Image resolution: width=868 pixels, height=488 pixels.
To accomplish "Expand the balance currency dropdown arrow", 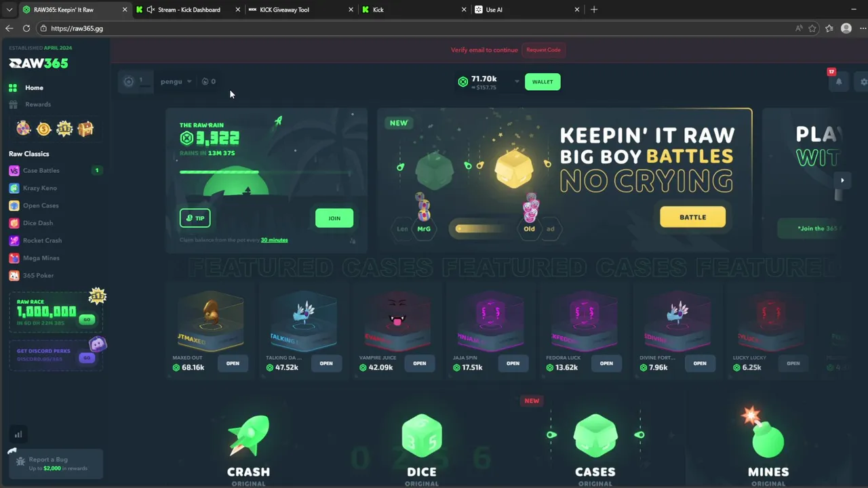I will click(x=517, y=81).
